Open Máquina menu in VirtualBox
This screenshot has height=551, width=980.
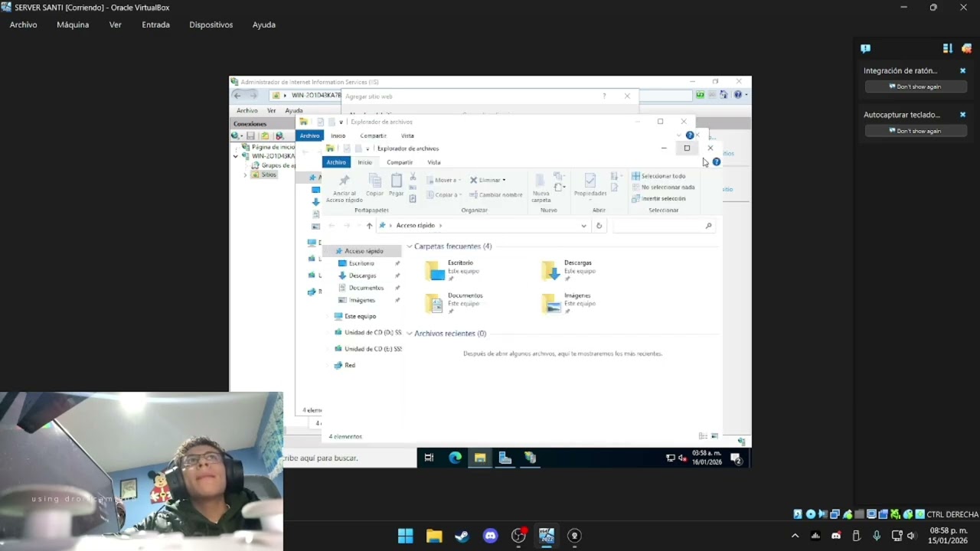73,24
